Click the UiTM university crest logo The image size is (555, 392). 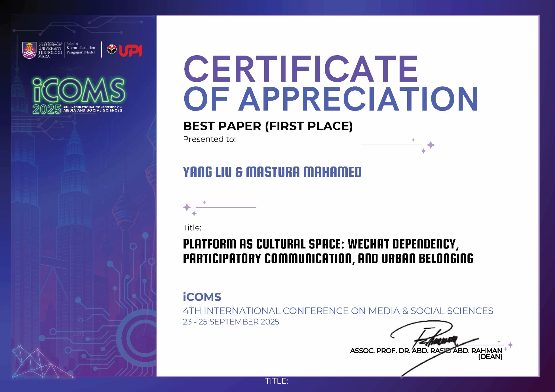tap(29, 50)
